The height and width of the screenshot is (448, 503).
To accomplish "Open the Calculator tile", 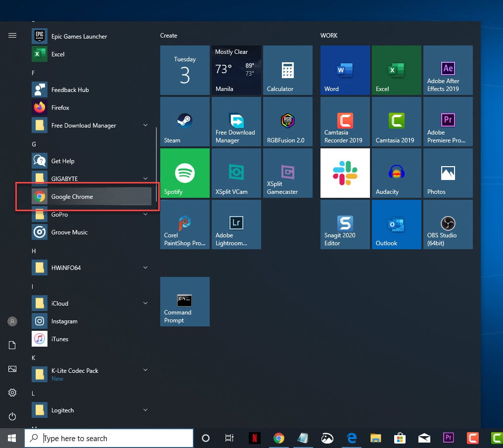I will click(288, 70).
